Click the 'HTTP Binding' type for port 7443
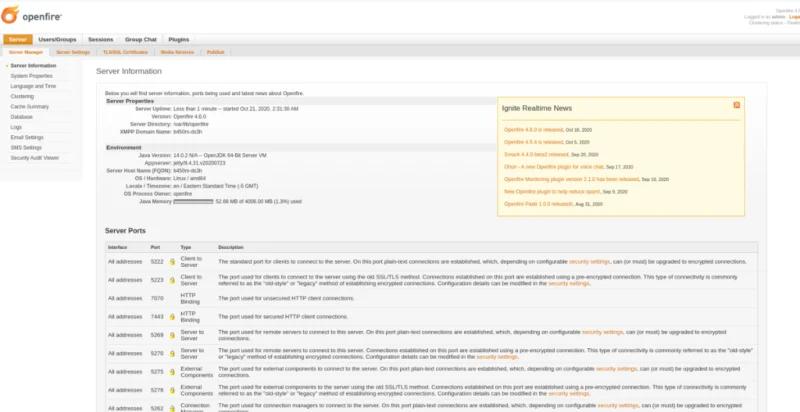This screenshot has height=412, width=800. click(x=190, y=317)
